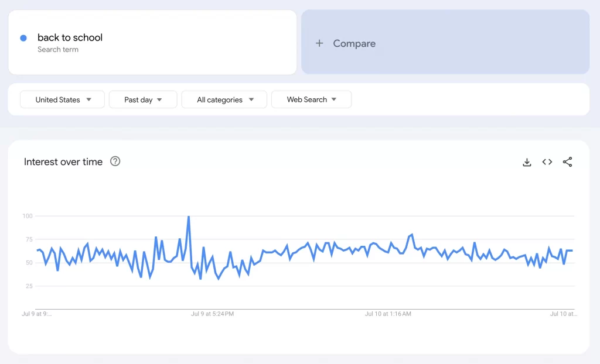This screenshot has height=364, width=600.
Task: Open the Web Search type dropdown
Action: point(312,99)
